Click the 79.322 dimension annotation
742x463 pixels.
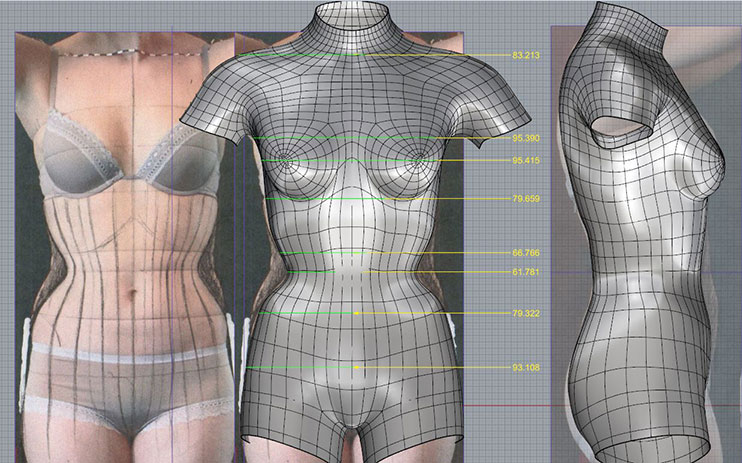pyautogui.click(x=526, y=314)
